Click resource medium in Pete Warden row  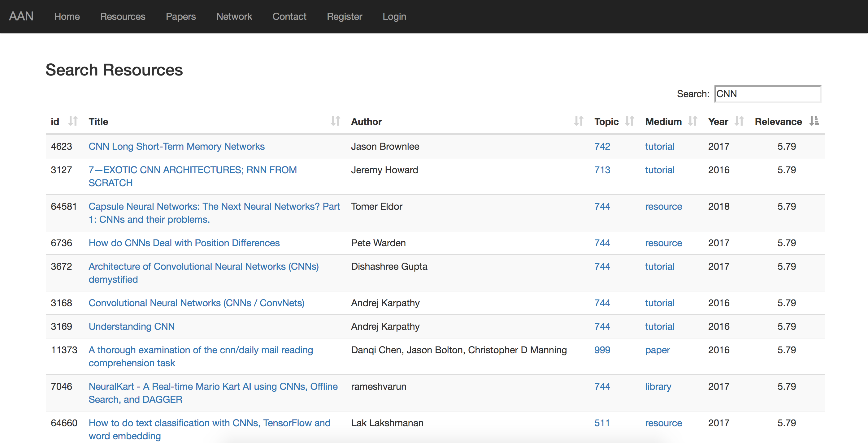point(663,243)
